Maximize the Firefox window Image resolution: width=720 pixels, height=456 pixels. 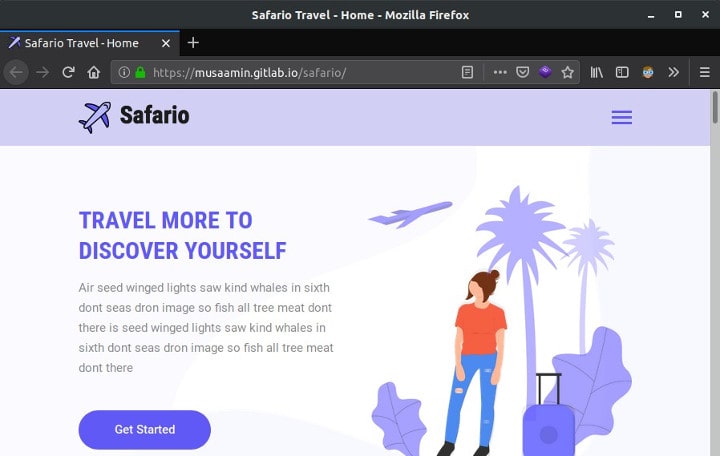point(678,15)
